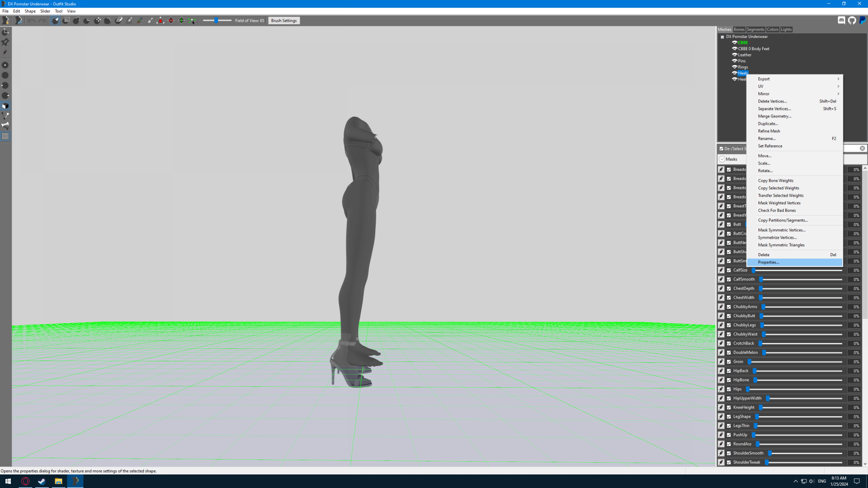The height and width of the screenshot is (488, 868).
Task: Expand the Export submenu arrow
Action: tap(838, 79)
